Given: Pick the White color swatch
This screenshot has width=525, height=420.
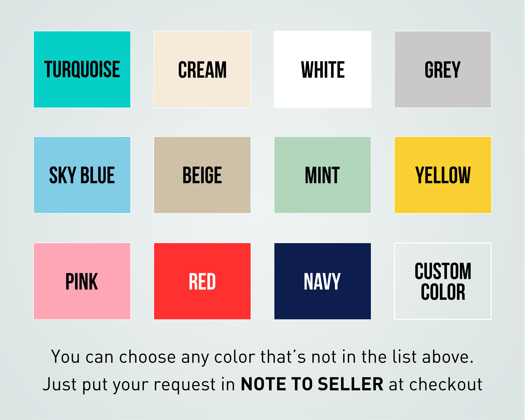Looking at the screenshot, I should 323,69.
